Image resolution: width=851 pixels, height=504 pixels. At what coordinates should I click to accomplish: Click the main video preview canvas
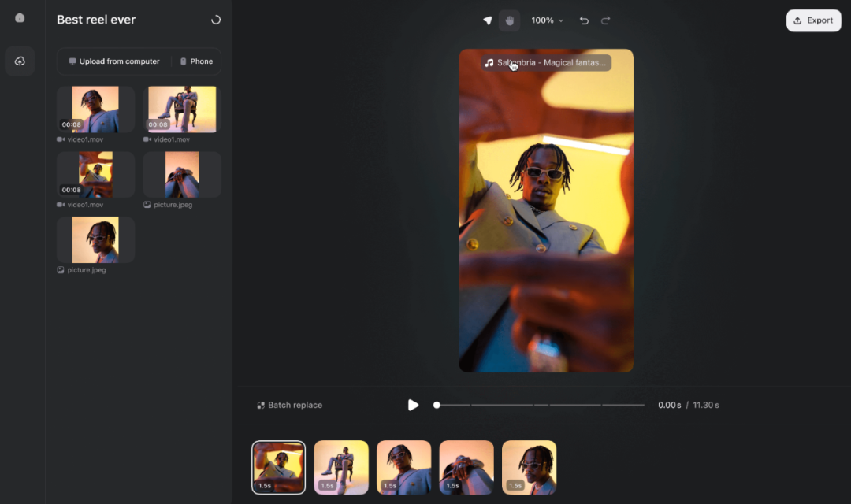[x=546, y=210]
